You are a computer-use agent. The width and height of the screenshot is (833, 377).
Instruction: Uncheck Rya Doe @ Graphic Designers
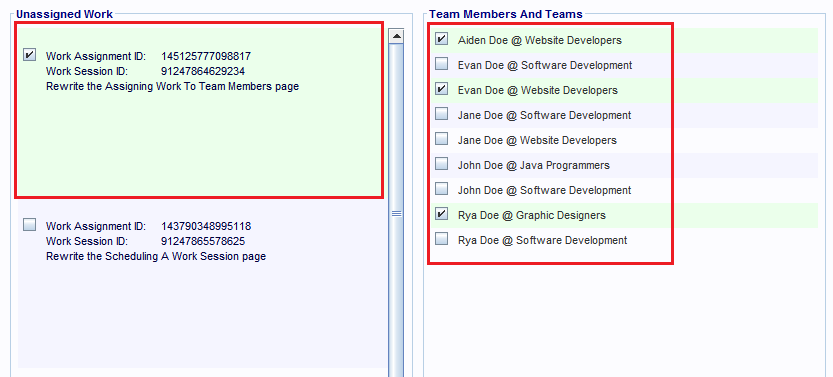pos(441,214)
